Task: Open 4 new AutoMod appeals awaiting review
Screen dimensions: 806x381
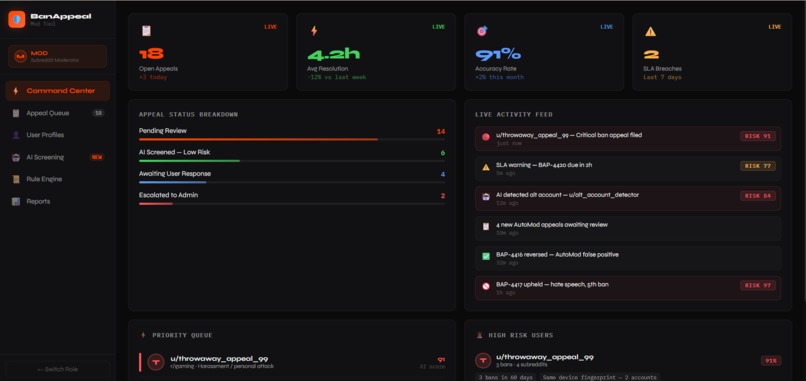Action: click(x=628, y=228)
